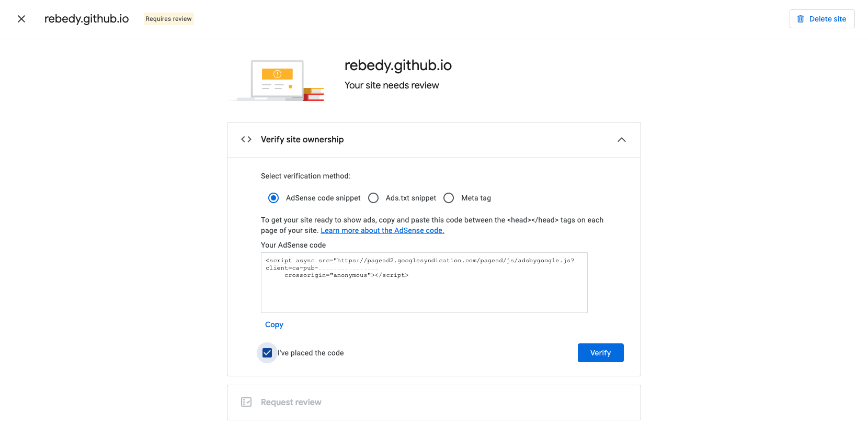Screen dimensions: 868x447
Task: Click the Requires review status badge
Action: tap(169, 19)
